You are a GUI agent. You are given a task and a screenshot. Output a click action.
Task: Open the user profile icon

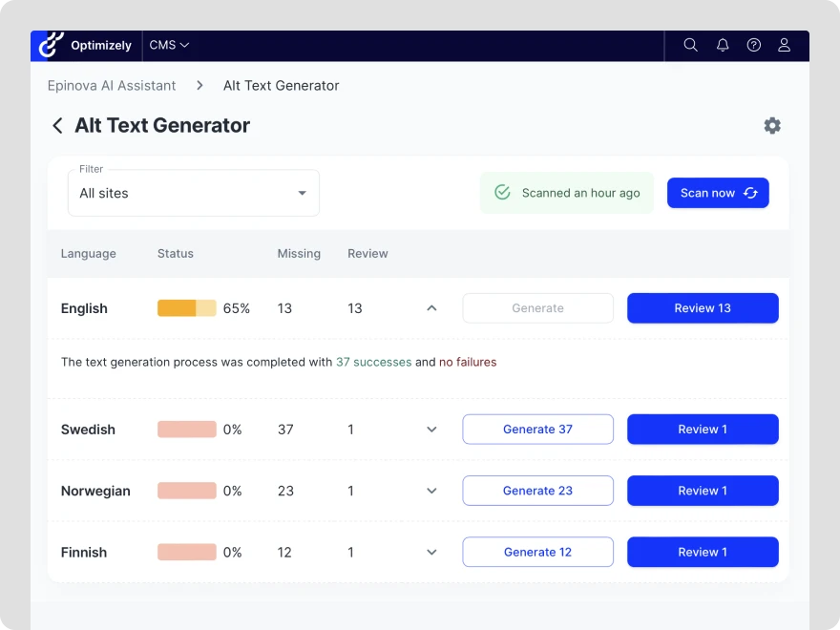pos(785,45)
